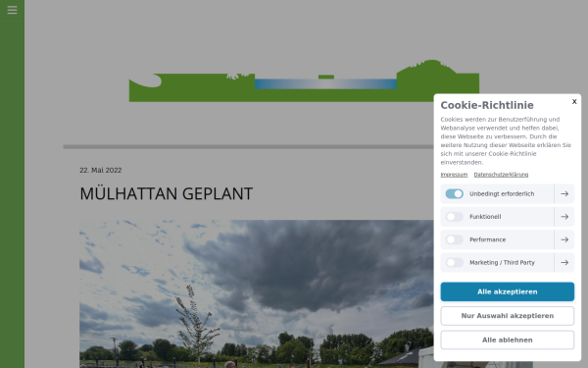This screenshot has height=368, width=588.
Task: Expand Funktionell details arrow
Action: [x=564, y=217]
